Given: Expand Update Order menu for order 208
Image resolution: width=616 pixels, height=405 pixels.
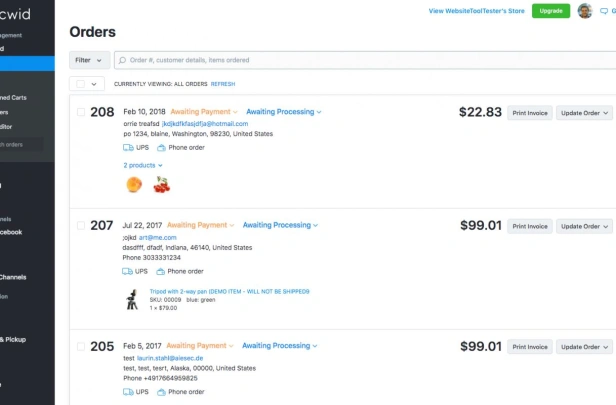Looking at the screenshot, I should [x=584, y=113].
